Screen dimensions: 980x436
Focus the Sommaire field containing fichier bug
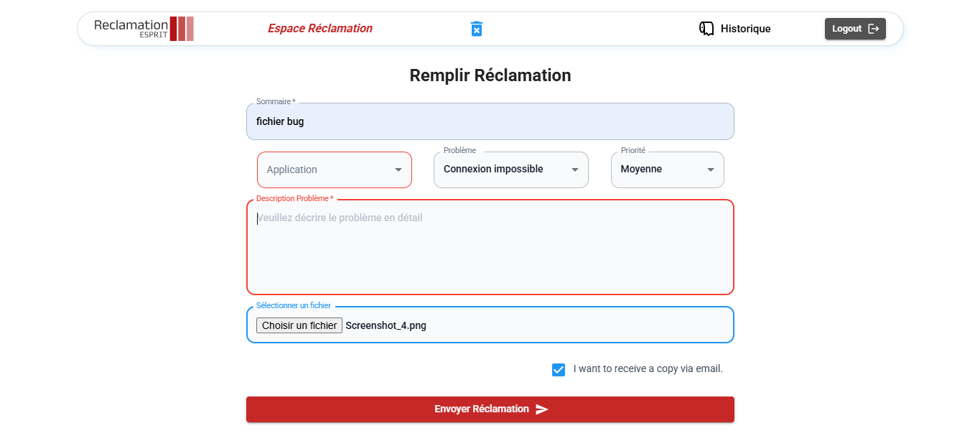coord(490,121)
